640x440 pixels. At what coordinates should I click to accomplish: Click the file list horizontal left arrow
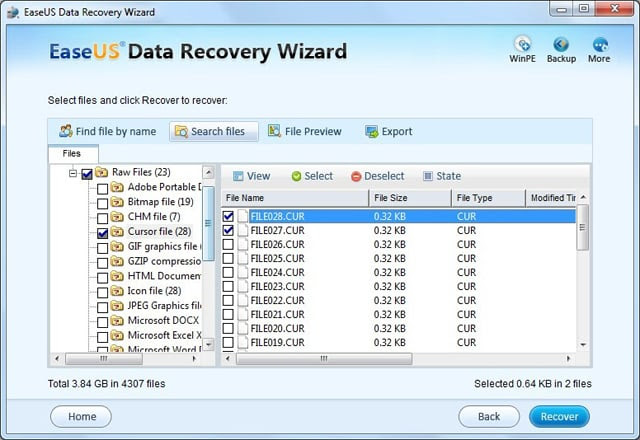point(228,359)
